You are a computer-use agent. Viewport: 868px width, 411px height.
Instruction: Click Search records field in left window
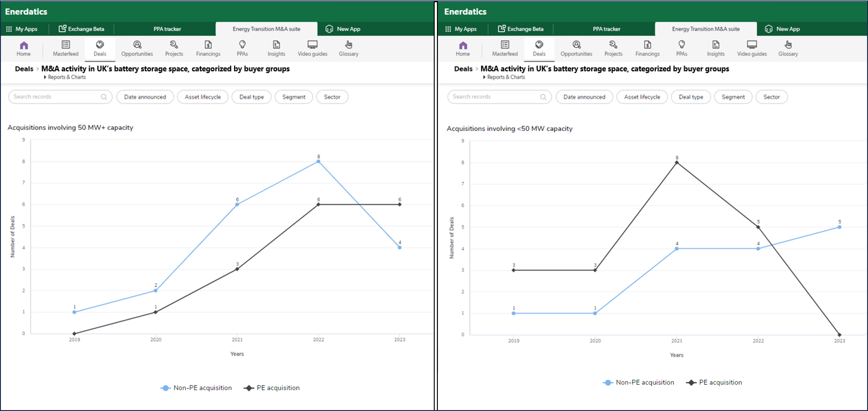click(x=55, y=97)
